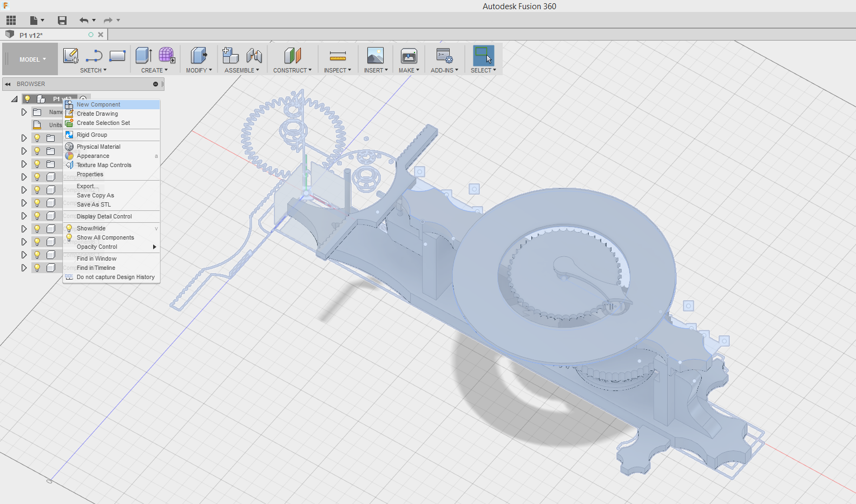
Task: Open the CONSTRUCT dropdown menu
Action: click(x=292, y=70)
